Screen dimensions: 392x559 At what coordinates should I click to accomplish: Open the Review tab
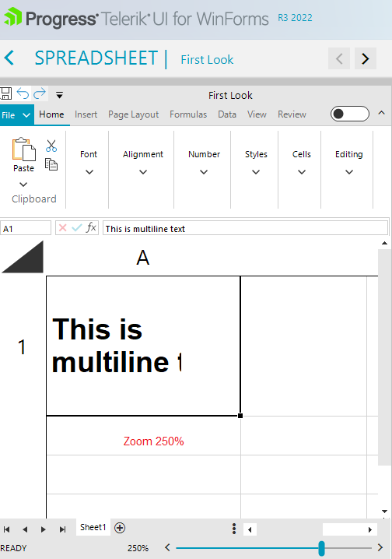click(292, 114)
